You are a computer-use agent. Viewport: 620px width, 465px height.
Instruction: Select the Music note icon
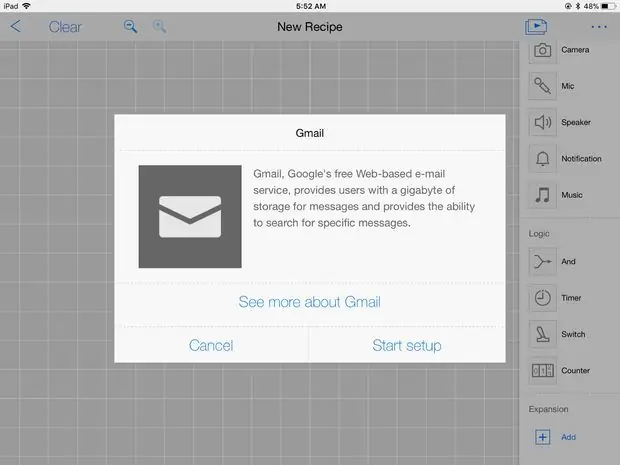[x=542, y=195]
